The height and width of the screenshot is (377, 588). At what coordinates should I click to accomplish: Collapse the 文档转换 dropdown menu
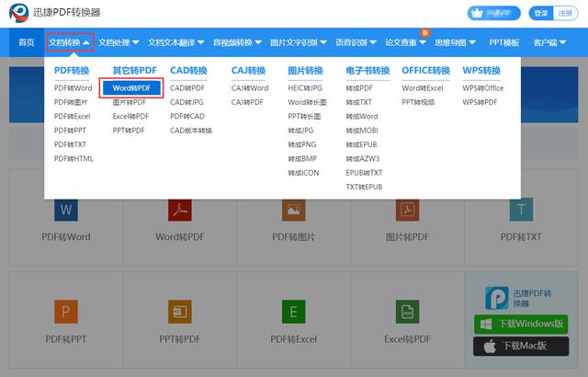click(70, 42)
